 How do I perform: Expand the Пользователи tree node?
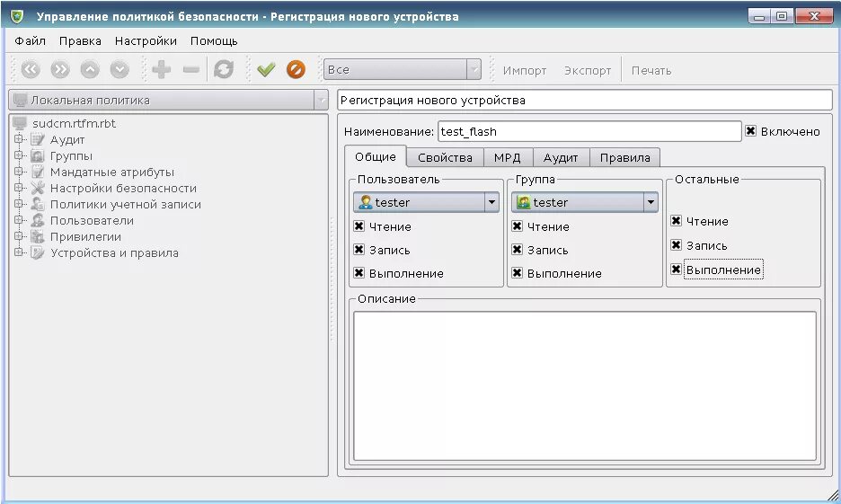[18, 220]
